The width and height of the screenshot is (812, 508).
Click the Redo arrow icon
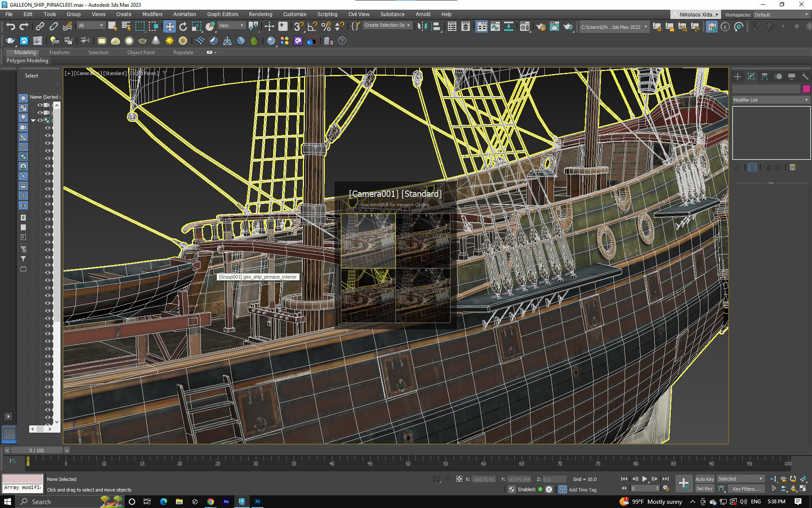(24, 27)
